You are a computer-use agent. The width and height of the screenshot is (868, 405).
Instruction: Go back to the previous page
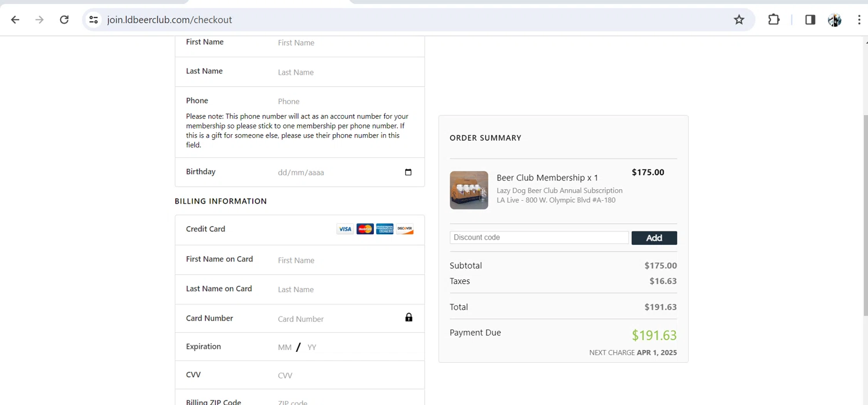[15, 20]
